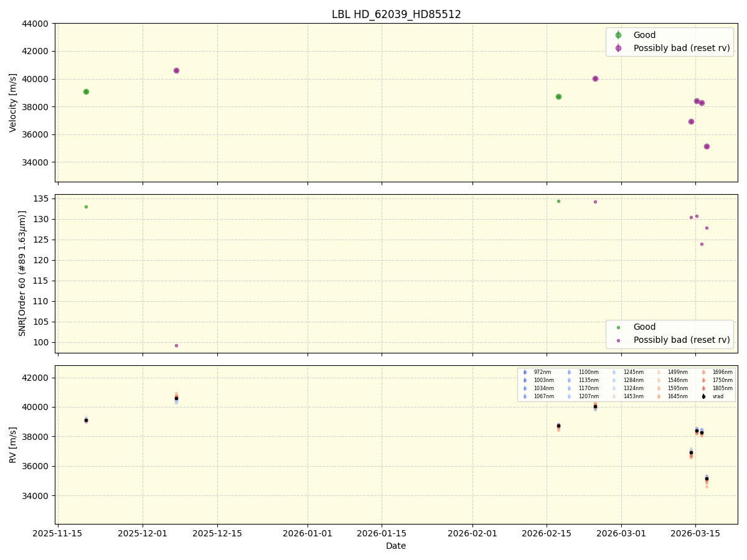Click the 1034nm legend text label
This screenshot has width=747, height=560.
pyautogui.click(x=544, y=388)
